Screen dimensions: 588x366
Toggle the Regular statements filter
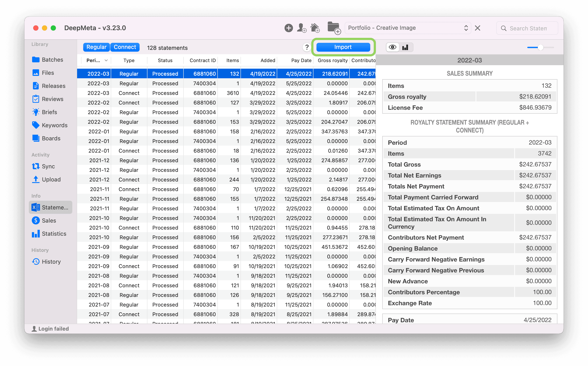click(x=97, y=47)
